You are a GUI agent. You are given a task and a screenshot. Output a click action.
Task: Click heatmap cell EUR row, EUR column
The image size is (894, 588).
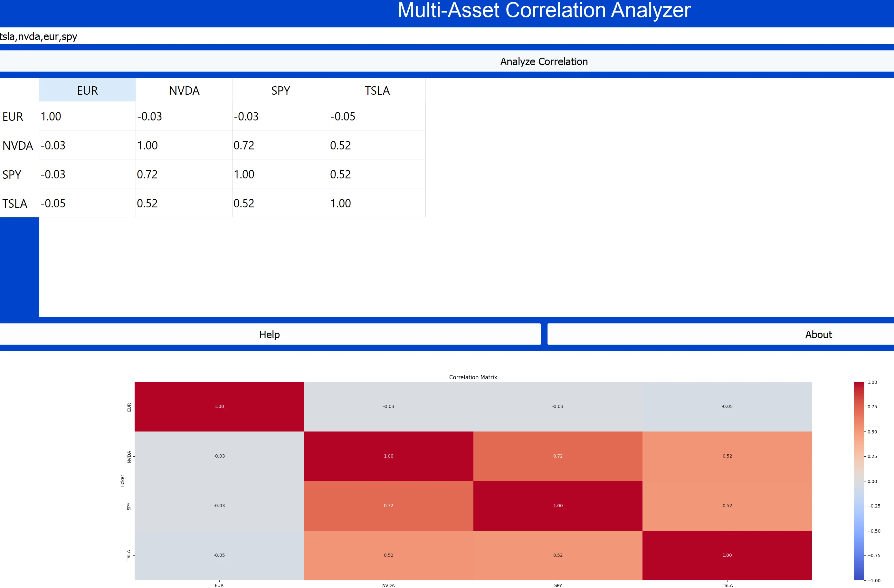[x=219, y=406]
